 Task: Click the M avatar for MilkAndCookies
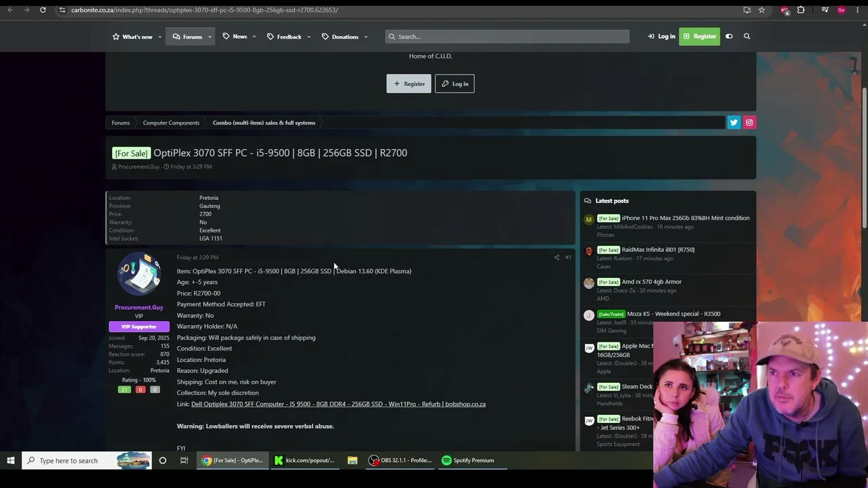tap(589, 220)
